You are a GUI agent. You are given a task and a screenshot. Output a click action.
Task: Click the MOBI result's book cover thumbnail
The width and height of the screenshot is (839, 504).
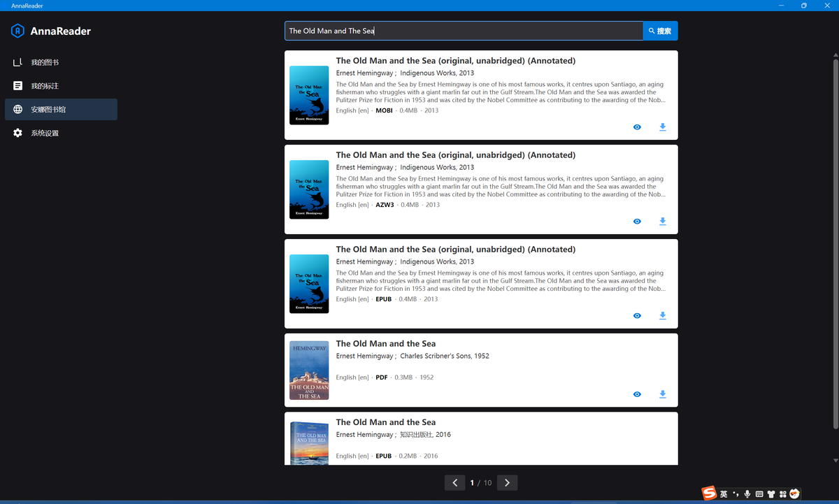(309, 95)
